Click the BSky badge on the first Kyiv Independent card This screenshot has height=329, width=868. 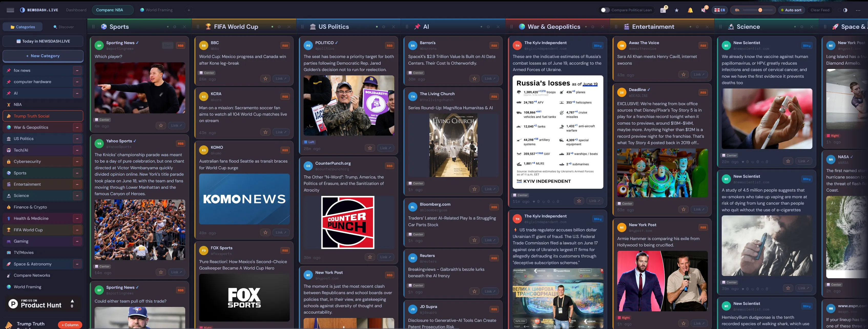click(x=598, y=45)
